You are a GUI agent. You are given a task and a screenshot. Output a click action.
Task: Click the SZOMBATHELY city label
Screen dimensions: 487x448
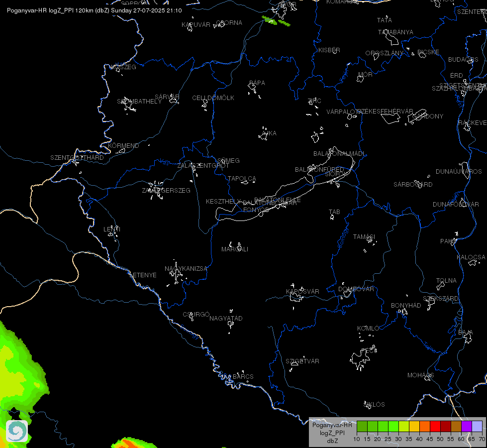point(139,102)
